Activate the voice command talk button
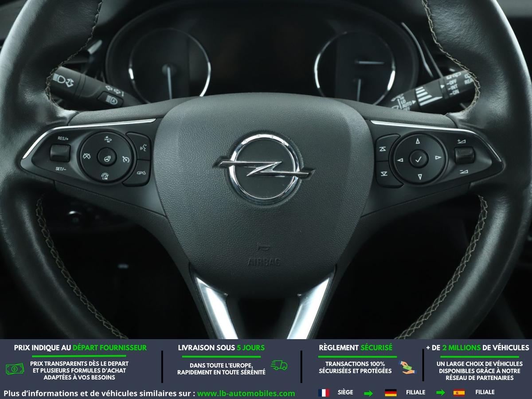This screenshot has height=399, width=532. click(143, 146)
